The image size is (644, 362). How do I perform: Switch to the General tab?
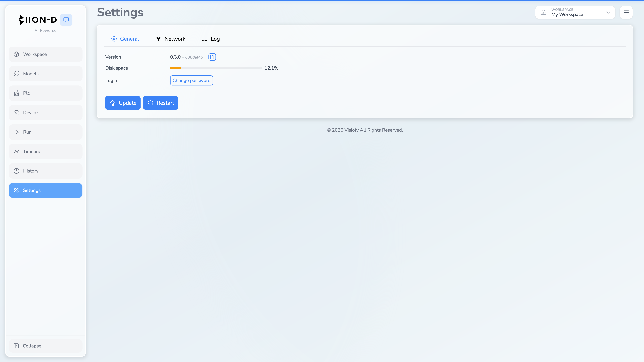pyautogui.click(x=125, y=39)
